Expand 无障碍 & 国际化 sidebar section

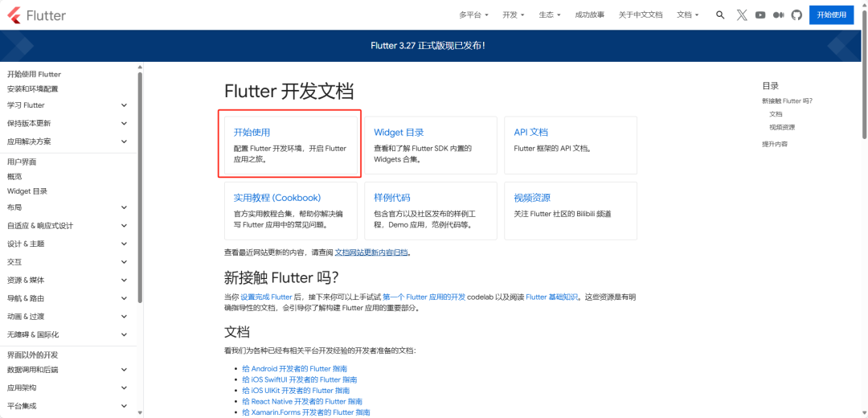[68, 335]
